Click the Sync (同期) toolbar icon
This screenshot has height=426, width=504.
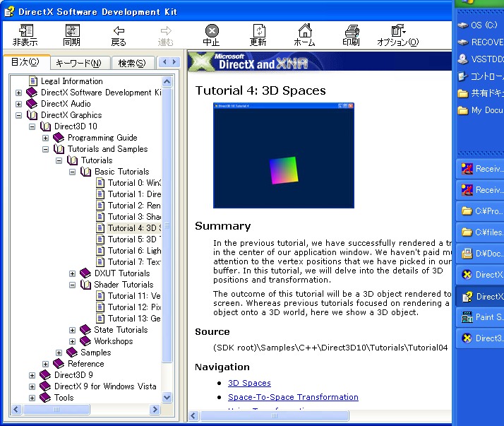(72, 35)
